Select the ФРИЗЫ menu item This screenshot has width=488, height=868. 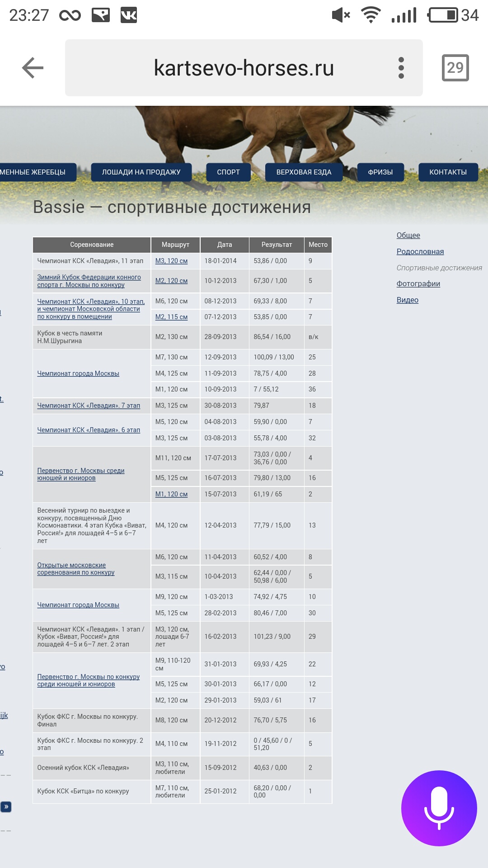[x=380, y=172]
